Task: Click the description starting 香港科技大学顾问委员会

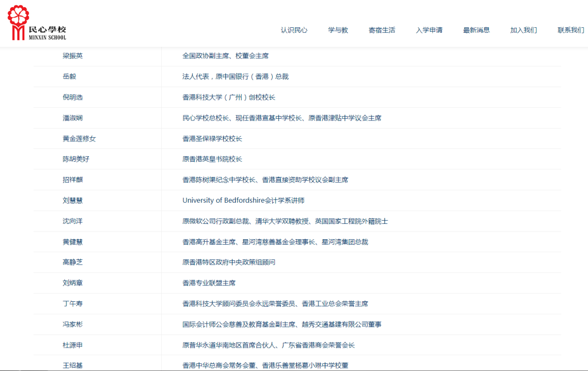Action: point(275,303)
